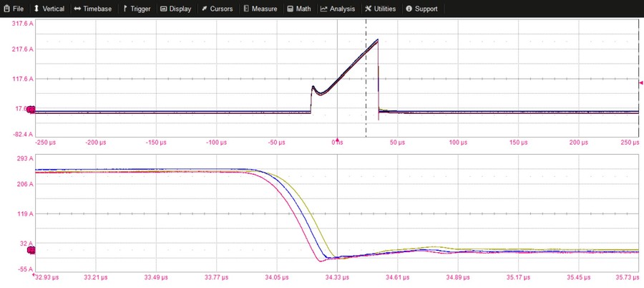Click the 32 A zoom scale label

pyautogui.click(x=27, y=244)
